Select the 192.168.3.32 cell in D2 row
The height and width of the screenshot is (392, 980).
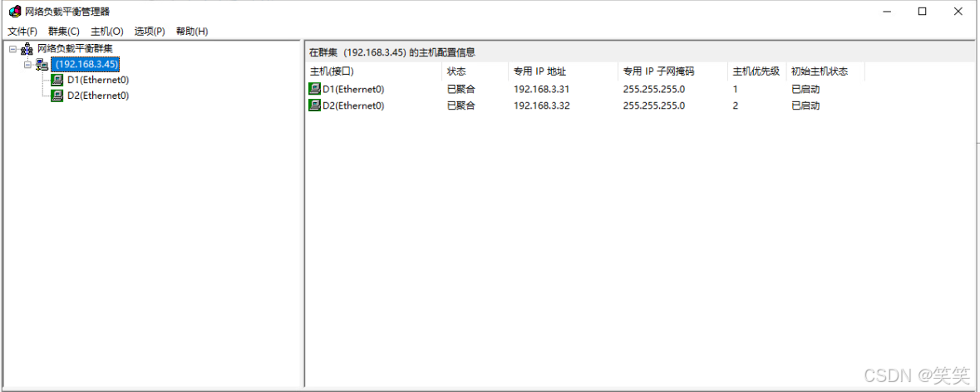541,105
